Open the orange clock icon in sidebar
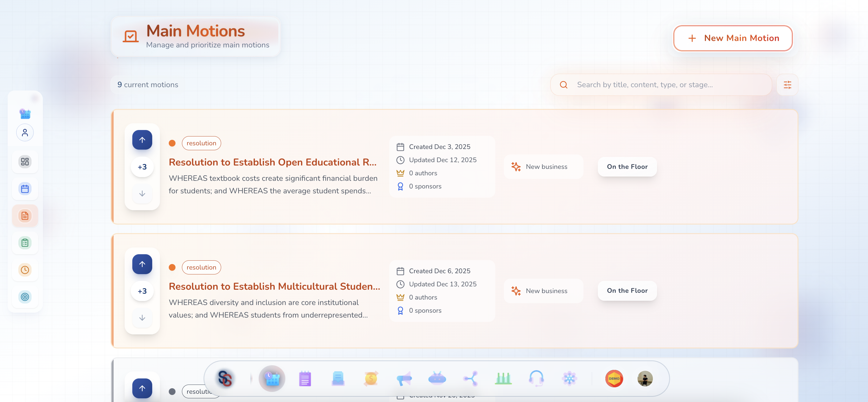Image resolution: width=868 pixels, height=402 pixels. point(25,270)
